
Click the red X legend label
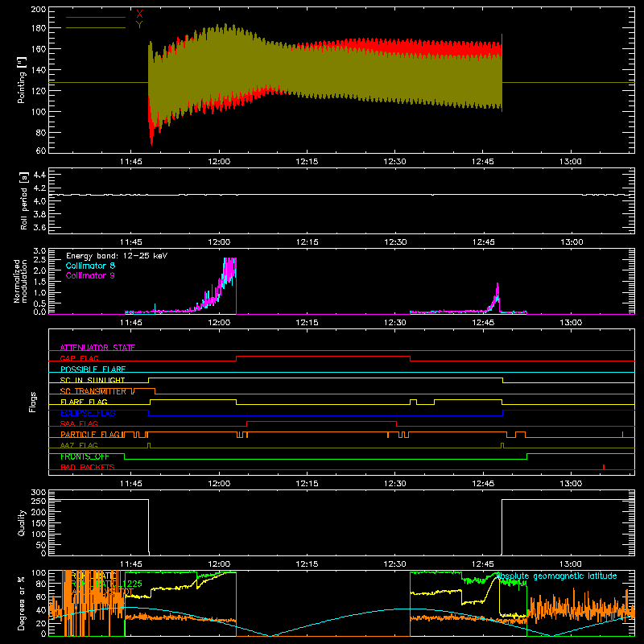139,14
